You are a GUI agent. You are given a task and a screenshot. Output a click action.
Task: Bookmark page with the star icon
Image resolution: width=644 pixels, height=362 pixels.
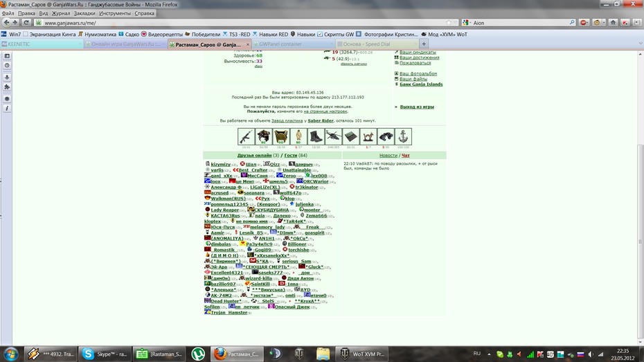click(449, 23)
